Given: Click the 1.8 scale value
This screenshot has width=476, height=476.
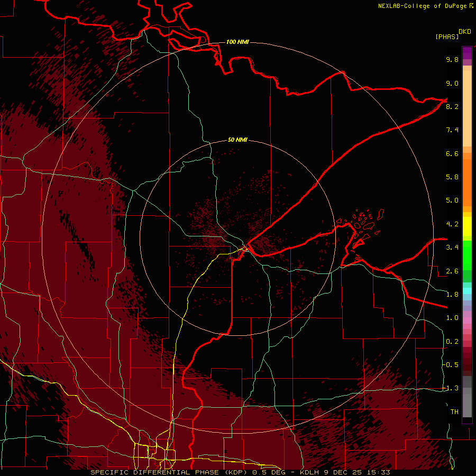Looking at the screenshot, I should pyautogui.click(x=452, y=295).
